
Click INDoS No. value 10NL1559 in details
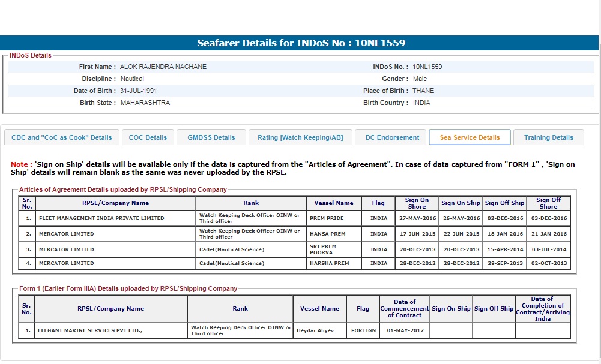coord(427,67)
